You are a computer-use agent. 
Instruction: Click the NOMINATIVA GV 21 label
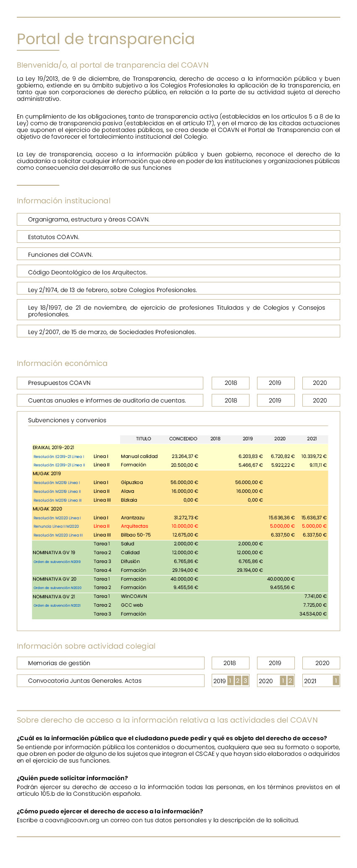click(x=54, y=596)
